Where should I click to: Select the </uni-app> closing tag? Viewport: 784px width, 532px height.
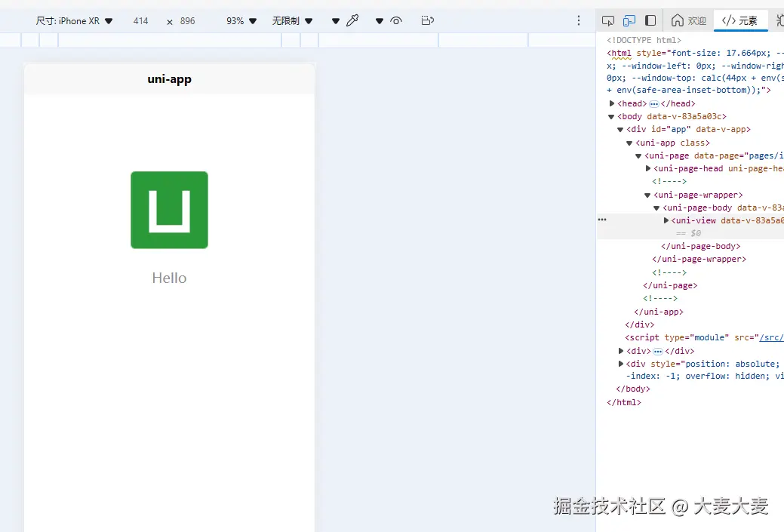click(659, 312)
